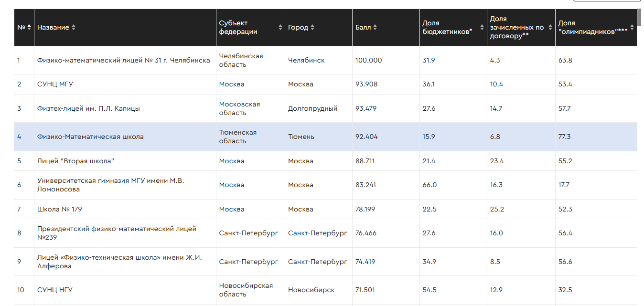Image resolution: width=644 pixels, height=306 pixels.
Task: Select Университетская гимназия МГУ имени Ломоносова
Action: (111, 185)
